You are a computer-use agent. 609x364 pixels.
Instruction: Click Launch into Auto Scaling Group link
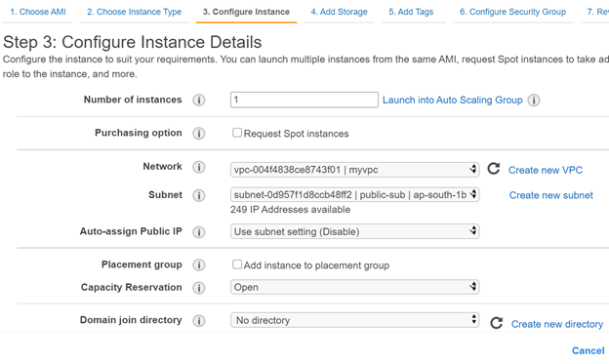pos(453,101)
